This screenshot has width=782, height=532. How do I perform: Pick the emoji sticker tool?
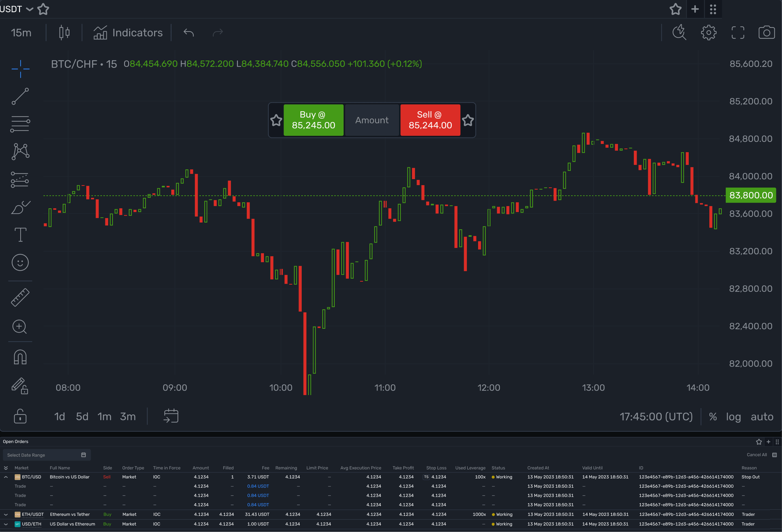tap(20, 263)
